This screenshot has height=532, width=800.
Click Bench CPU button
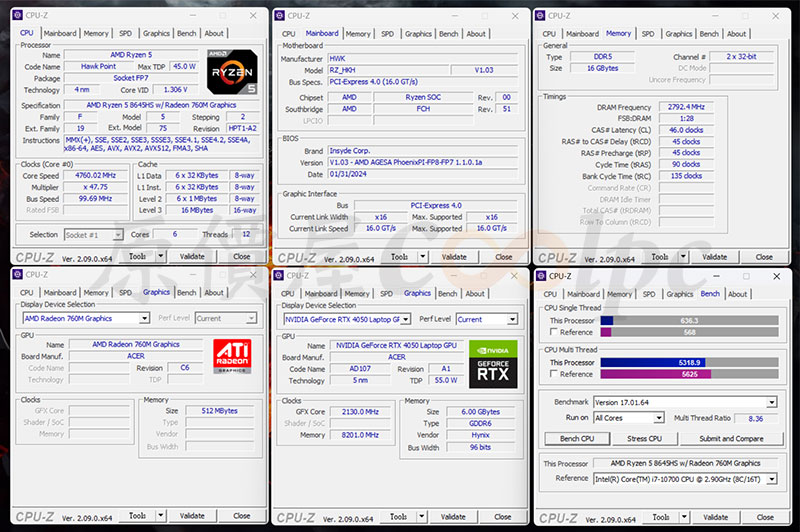(x=577, y=439)
